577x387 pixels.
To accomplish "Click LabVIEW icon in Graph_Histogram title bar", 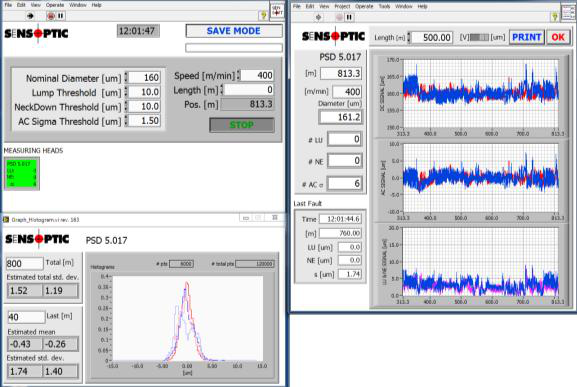I will [x=6, y=220].
